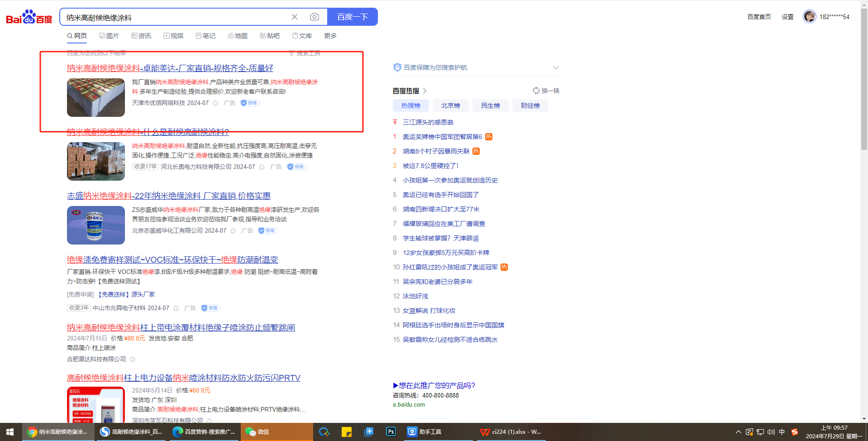This screenshot has width=868, height=441.
Task: Switch to the 视频 tab
Action: click(173, 36)
